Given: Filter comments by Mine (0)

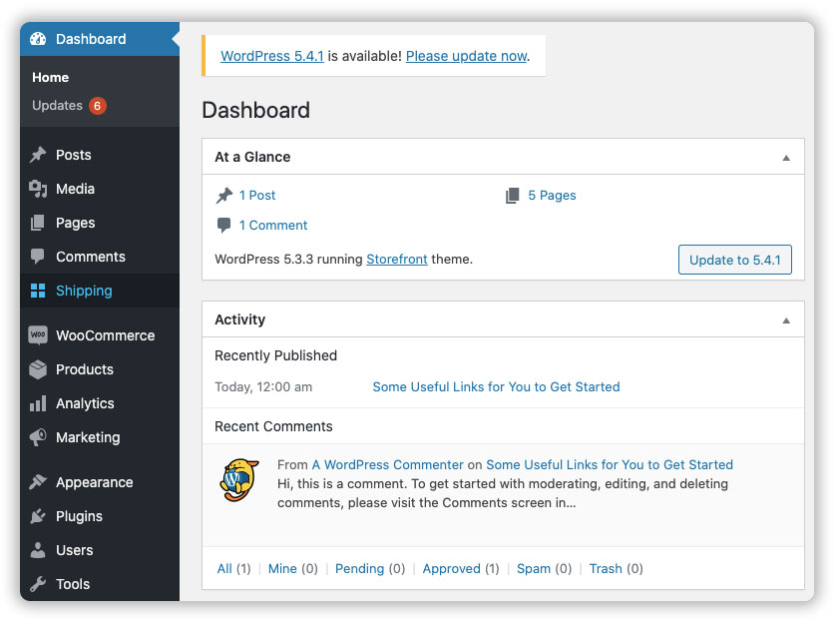Looking at the screenshot, I should click(x=293, y=568).
